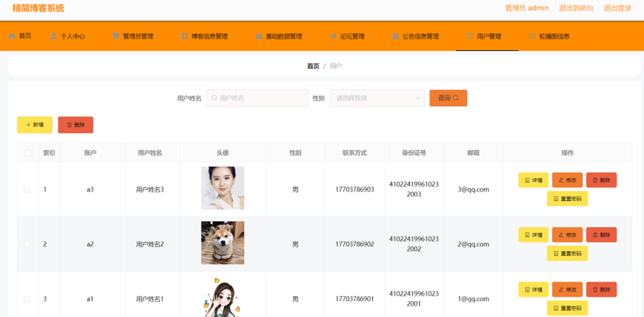Expand the 基础数据管理 menu arrow

[308, 36]
